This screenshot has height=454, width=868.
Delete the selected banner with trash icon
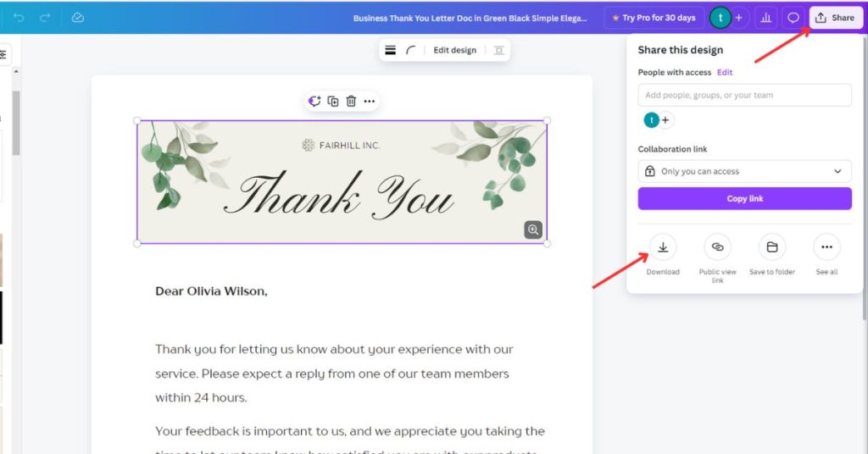tap(351, 101)
